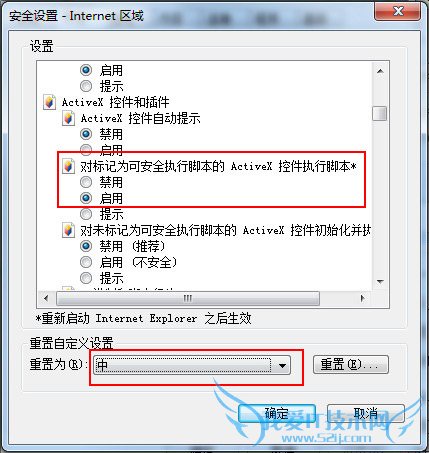Click the ActiveX 控件和插件 category icon
Viewport: 429px width, 453px height.
pos(50,102)
